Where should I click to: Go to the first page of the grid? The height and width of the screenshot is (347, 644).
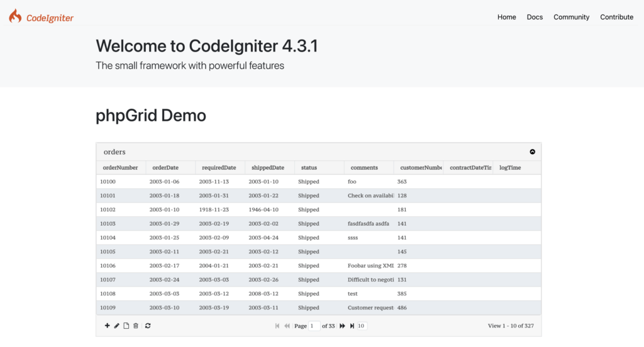click(x=277, y=326)
